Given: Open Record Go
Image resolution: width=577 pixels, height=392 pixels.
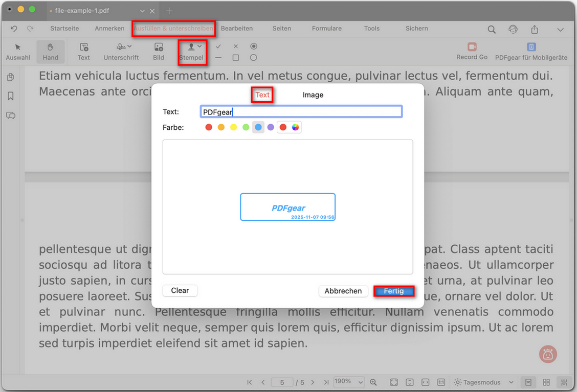Looking at the screenshot, I should point(472,52).
